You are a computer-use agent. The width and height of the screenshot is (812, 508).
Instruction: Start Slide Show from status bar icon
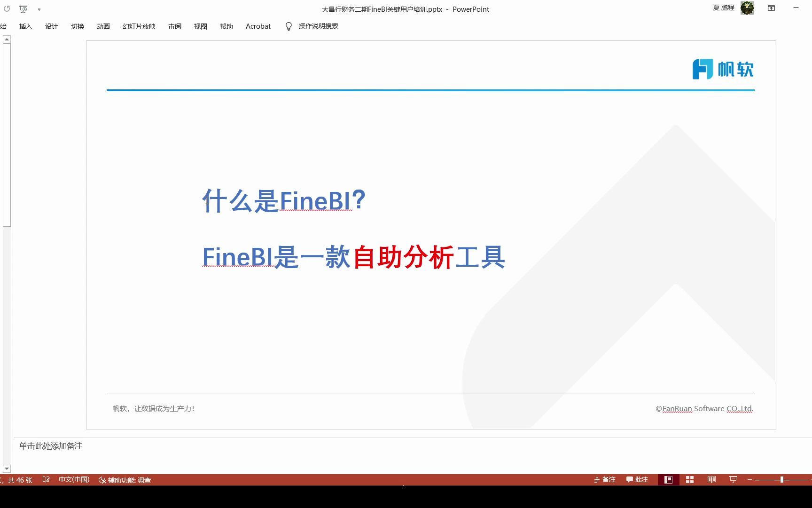pos(733,480)
